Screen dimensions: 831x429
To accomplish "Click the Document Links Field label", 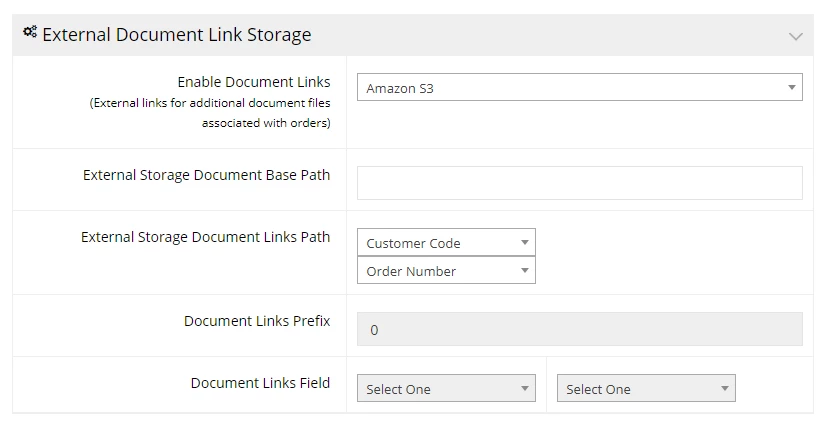I will [260, 383].
